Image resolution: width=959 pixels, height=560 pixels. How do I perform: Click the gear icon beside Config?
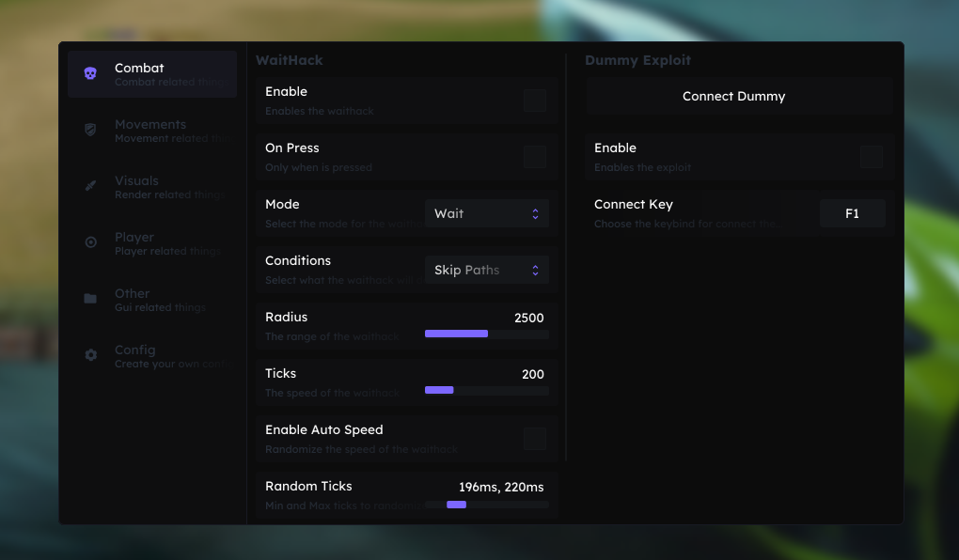click(90, 355)
